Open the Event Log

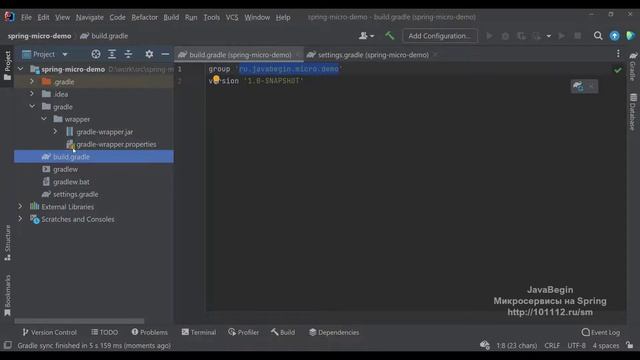pyautogui.click(x=600, y=332)
